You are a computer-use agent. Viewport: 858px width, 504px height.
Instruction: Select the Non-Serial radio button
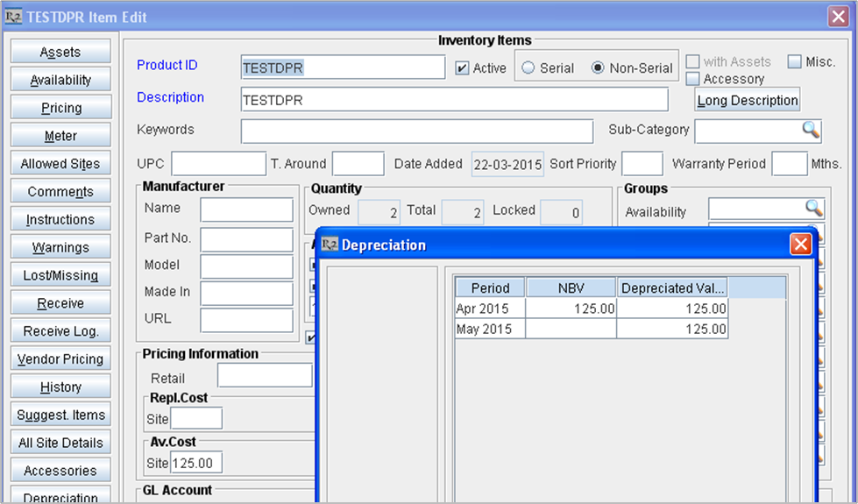point(599,68)
